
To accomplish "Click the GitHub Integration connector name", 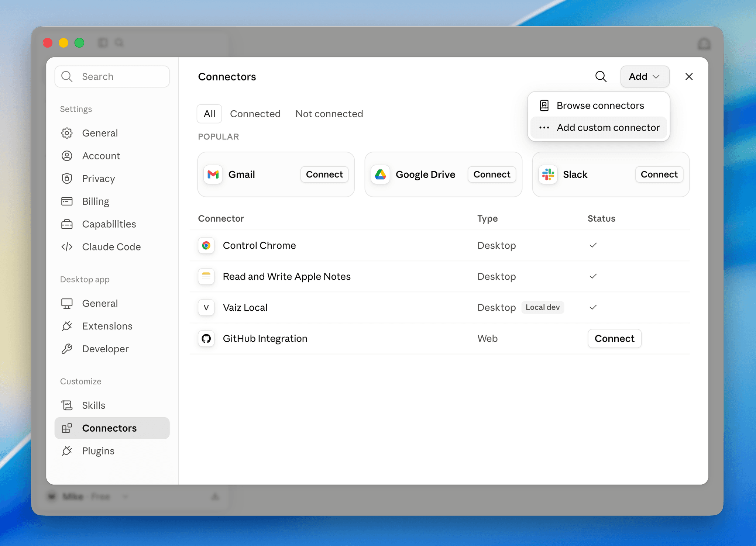I will (265, 339).
